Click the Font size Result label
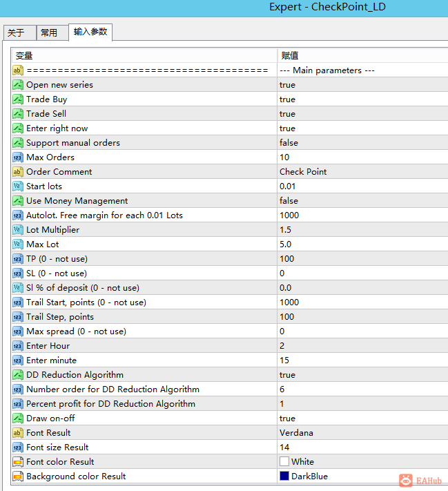448x491 pixels. tap(57, 447)
